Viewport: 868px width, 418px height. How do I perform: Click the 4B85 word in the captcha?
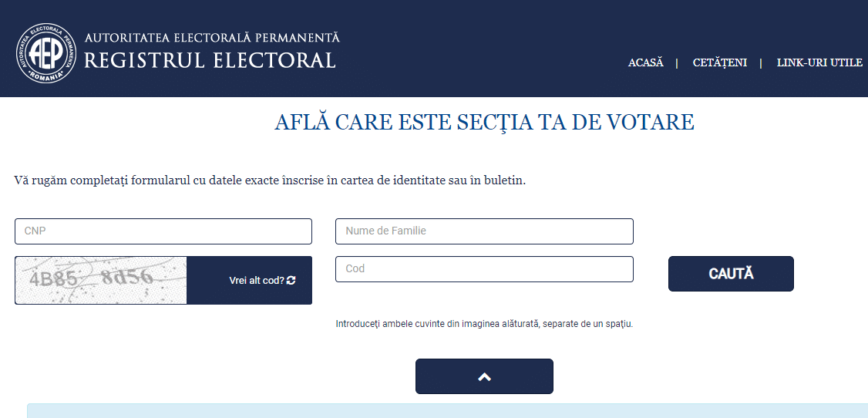[54, 280]
